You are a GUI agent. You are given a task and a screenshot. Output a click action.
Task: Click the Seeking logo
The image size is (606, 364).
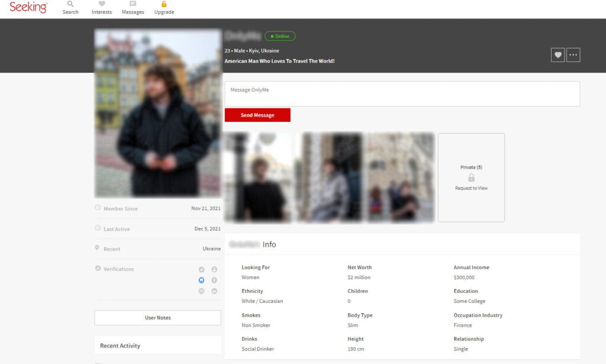pos(28,7)
